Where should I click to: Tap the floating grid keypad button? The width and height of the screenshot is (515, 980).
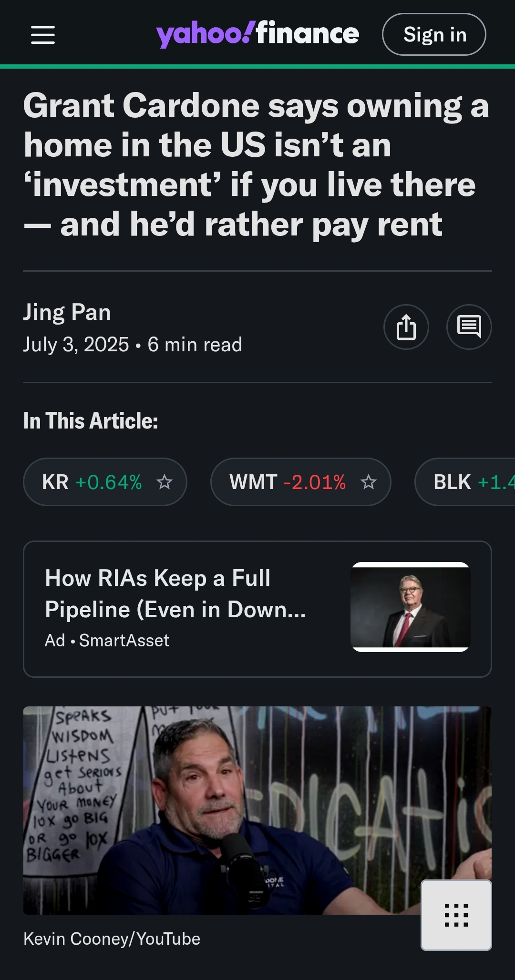(456, 915)
